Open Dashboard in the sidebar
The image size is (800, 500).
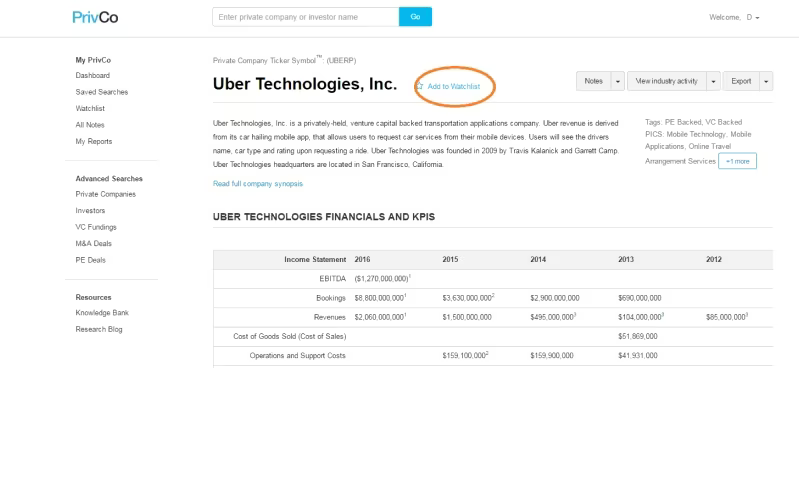click(x=92, y=76)
